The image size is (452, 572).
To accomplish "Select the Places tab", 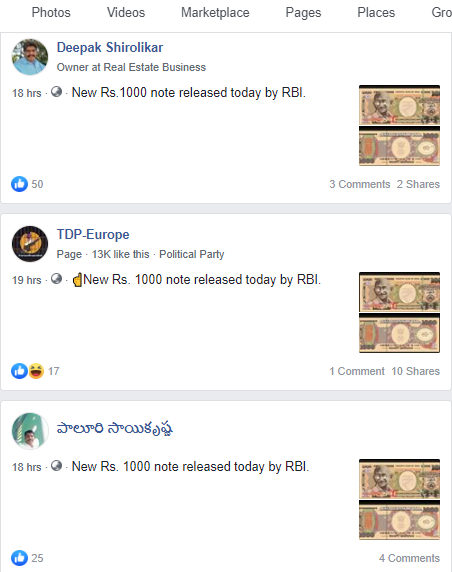I will 376,13.
